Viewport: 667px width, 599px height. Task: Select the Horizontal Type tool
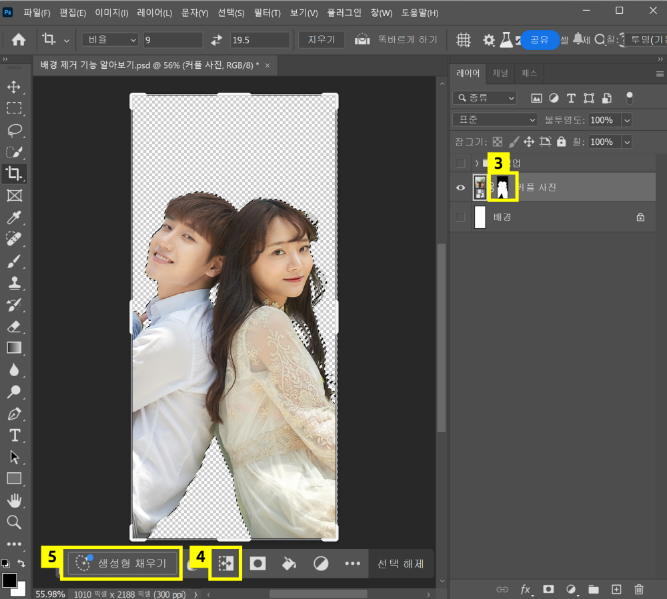15,435
